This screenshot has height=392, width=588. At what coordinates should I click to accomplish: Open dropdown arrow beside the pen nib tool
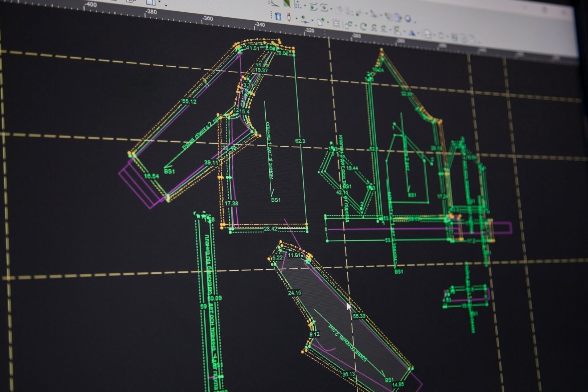[x=296, y=18]
